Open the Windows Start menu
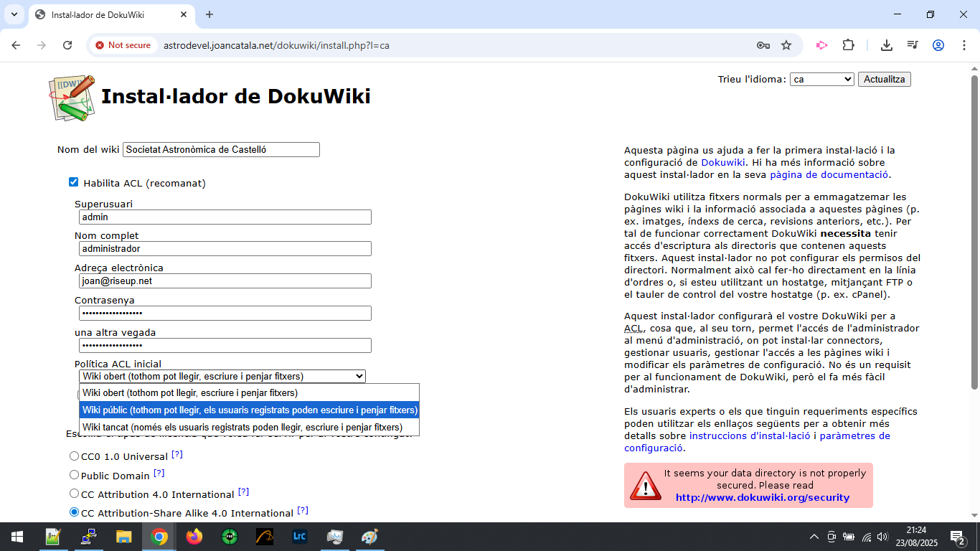The height and width of the screenshot is (551, 980). click(x=17, y=537)
